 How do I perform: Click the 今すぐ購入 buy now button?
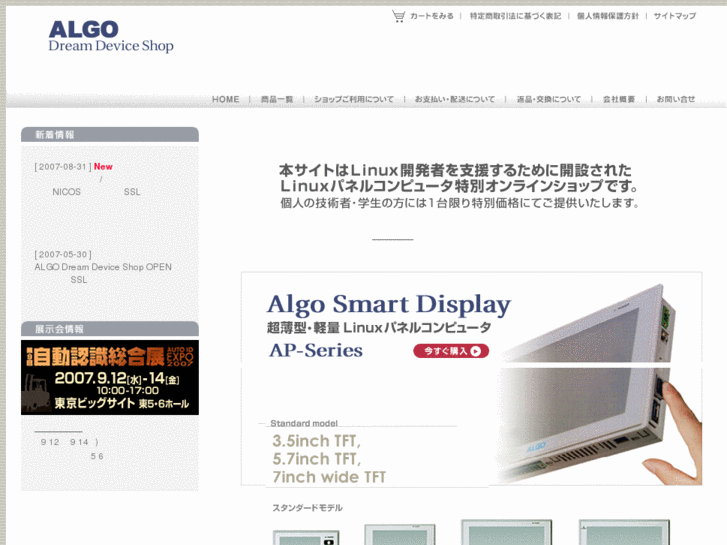pos(451,351)
